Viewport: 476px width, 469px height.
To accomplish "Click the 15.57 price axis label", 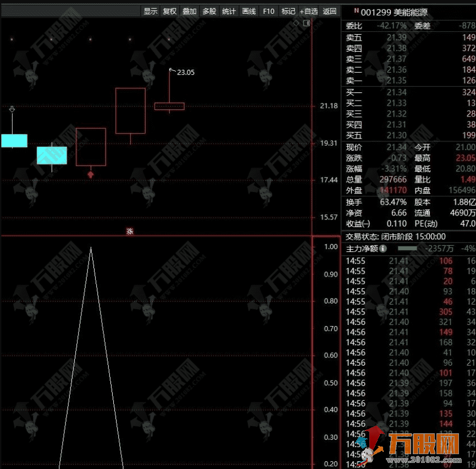I will [329, 217].
